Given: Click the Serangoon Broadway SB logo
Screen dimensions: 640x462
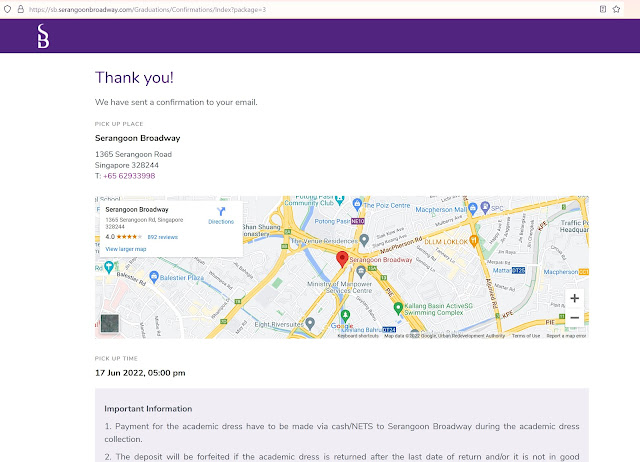Looking at the screenshot, I should point(43,36).
